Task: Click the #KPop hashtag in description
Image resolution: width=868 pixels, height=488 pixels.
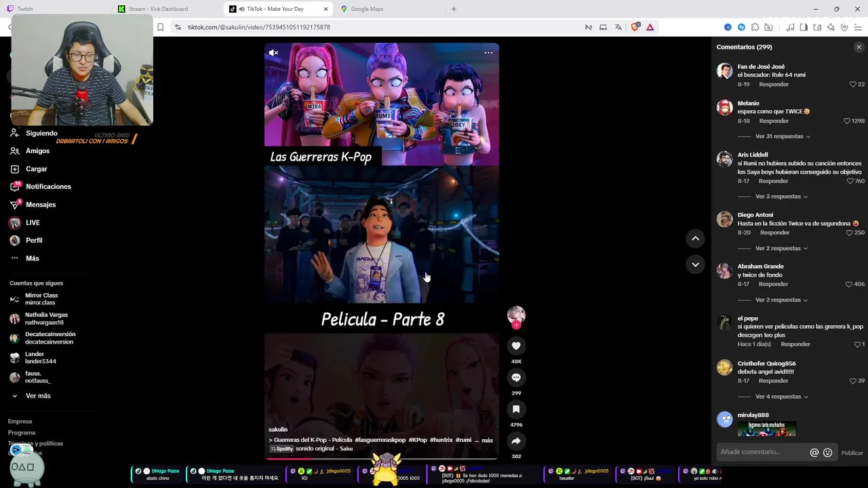Action: (418, 440)
